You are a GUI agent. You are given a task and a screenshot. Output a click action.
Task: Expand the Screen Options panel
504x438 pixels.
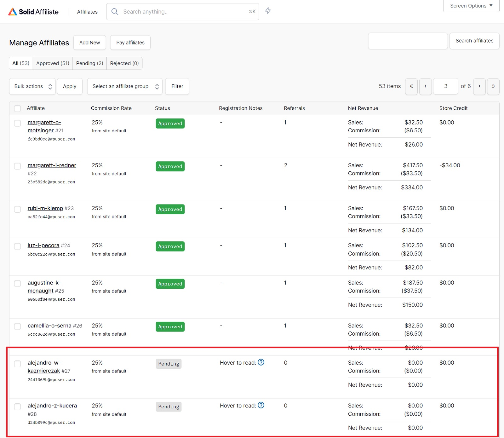click(471, 6)
